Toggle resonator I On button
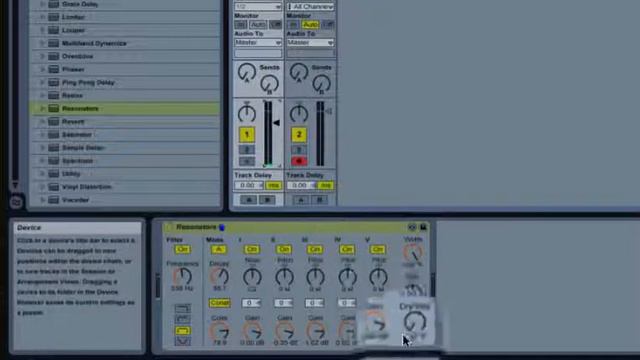This screenshot has width=640, height=360. pyautogui.click(x=251, y=249)
